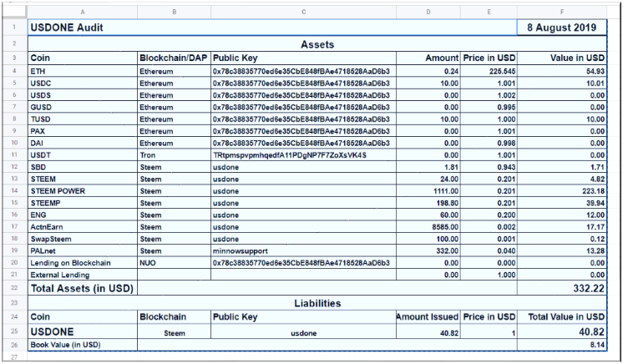
Task: Select the 'minnowsupport' public key cell
Action: [x=303, y=250]
